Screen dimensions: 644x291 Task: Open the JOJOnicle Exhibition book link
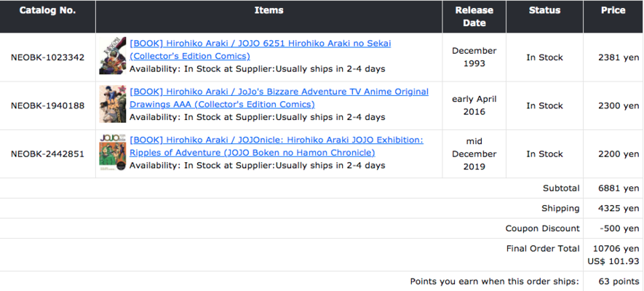(276, 140)
